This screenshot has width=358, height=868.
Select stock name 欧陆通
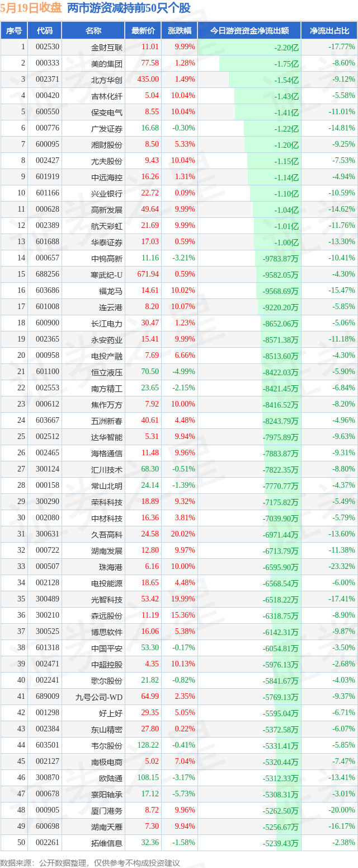pyautogui.click(x=111, y=778)
